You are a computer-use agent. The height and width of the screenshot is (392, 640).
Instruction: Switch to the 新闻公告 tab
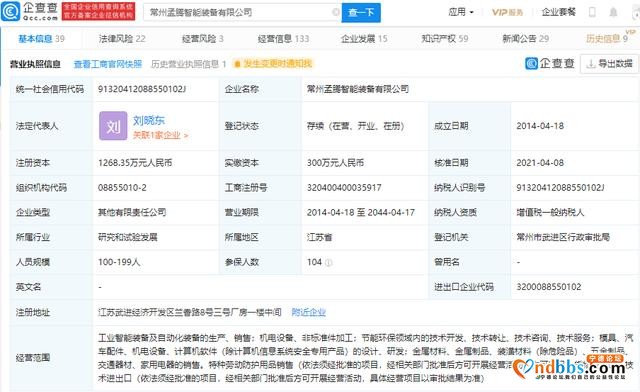[x=525, y=39]
